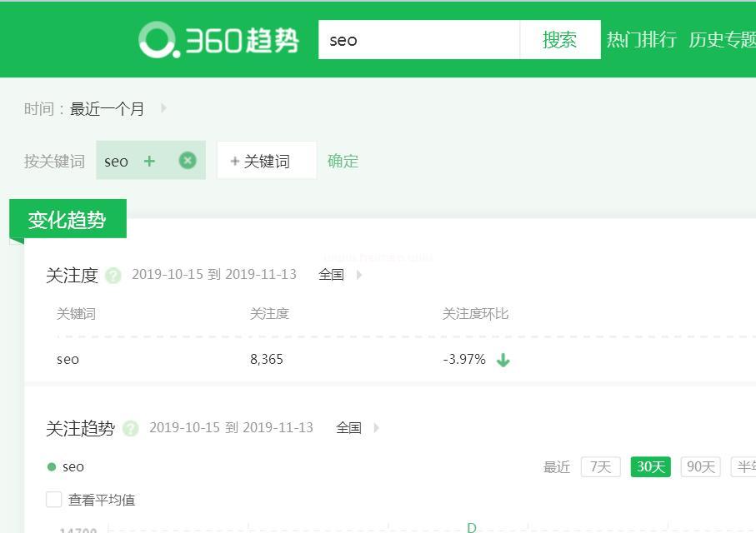Click the green plus icon on seo tag

pos(149,161)
